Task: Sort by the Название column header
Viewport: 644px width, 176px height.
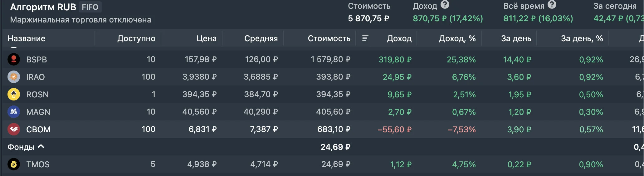Action: point(27,38)
